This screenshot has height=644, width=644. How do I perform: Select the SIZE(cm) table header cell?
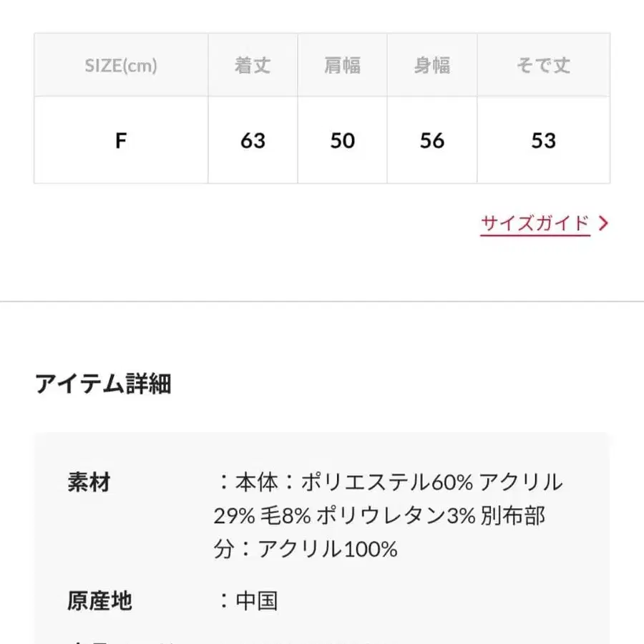pyautogui.click(x=120, y=64)
